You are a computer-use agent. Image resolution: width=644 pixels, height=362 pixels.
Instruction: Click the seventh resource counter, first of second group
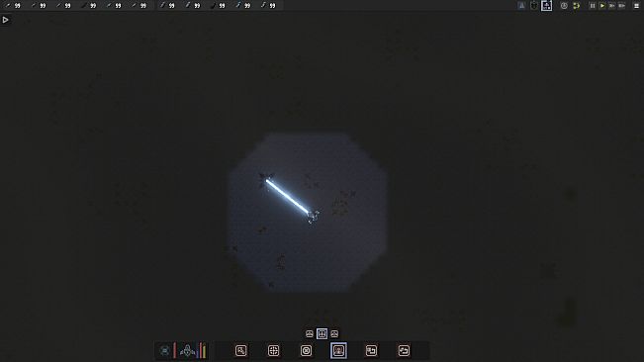(167, 5)
